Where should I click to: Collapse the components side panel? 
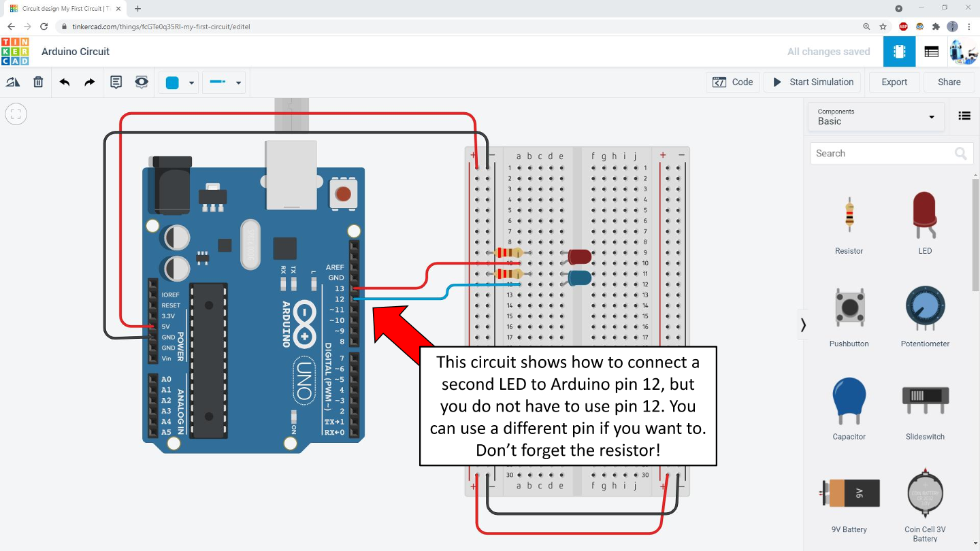point(803,325)
